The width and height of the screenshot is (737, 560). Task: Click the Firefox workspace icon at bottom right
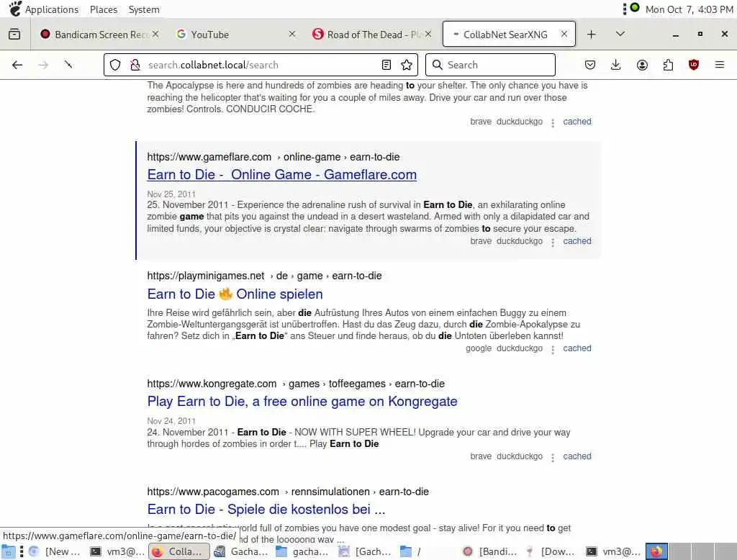tap(656, 551)
